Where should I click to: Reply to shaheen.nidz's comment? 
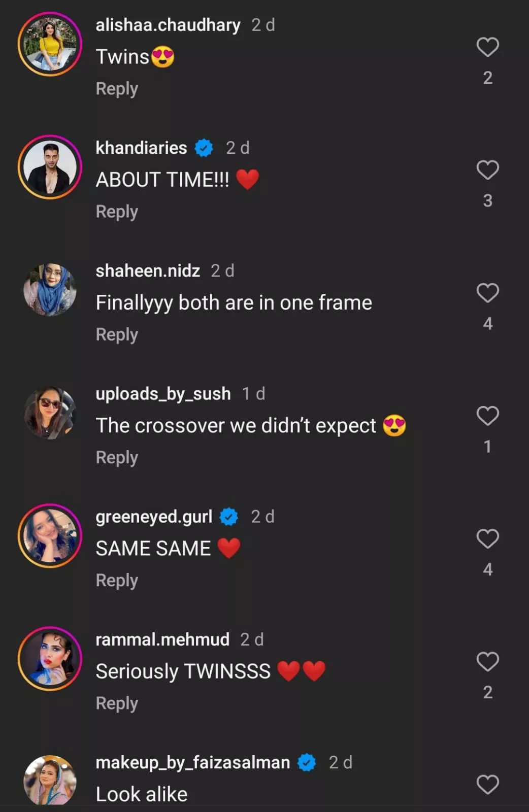(117, 334)
